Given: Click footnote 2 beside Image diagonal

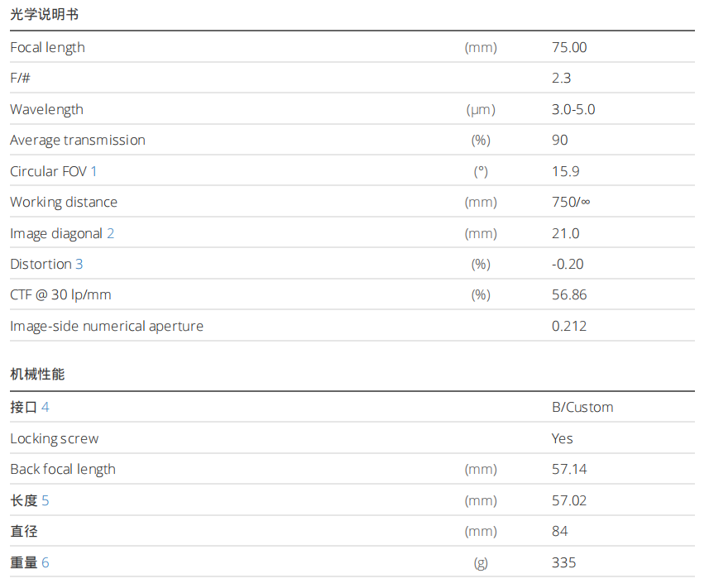Looking at the screenshot, I should point(111,233).
